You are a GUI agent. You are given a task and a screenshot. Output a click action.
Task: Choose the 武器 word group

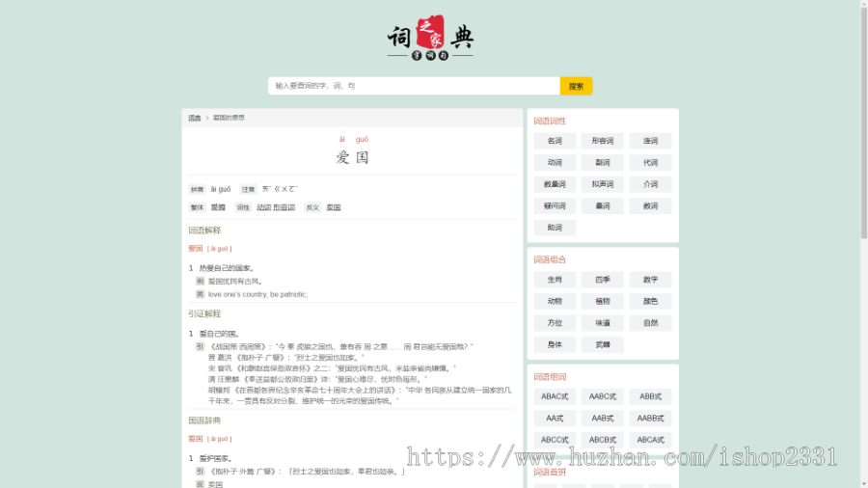[x=602, y=344]
